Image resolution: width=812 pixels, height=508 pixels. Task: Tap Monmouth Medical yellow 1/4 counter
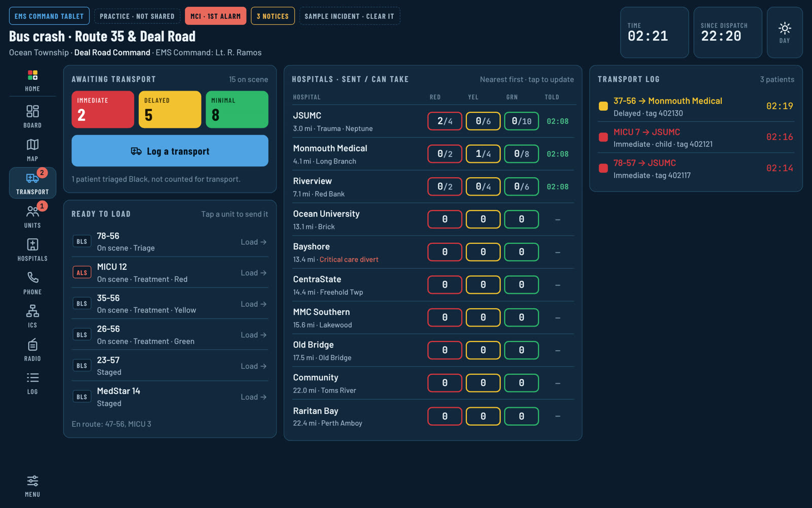click(483, 154)
